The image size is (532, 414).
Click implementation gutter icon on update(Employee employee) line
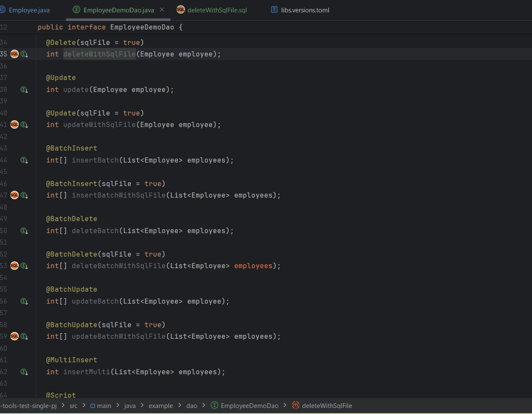pos(24,89)
